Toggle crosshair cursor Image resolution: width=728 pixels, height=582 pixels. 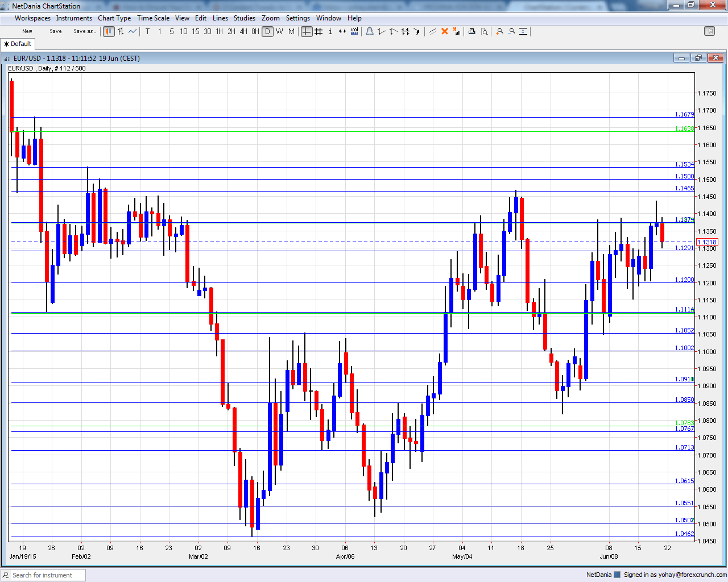pos(307,31)
